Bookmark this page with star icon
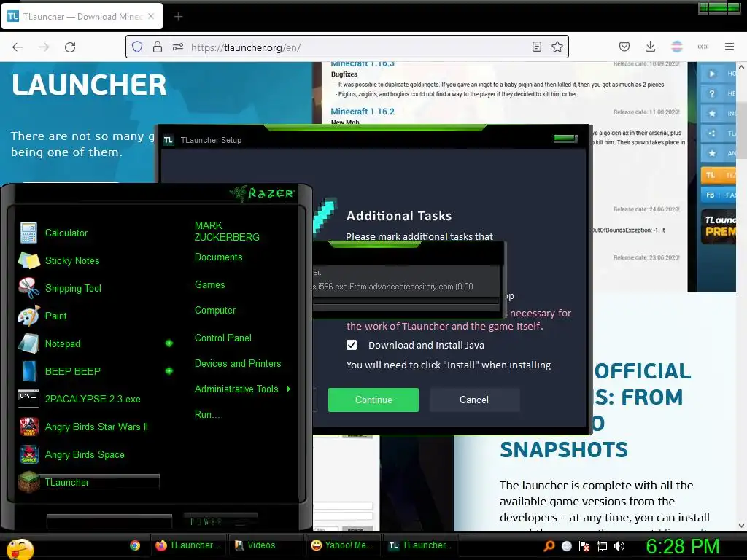 pos(557,47)
